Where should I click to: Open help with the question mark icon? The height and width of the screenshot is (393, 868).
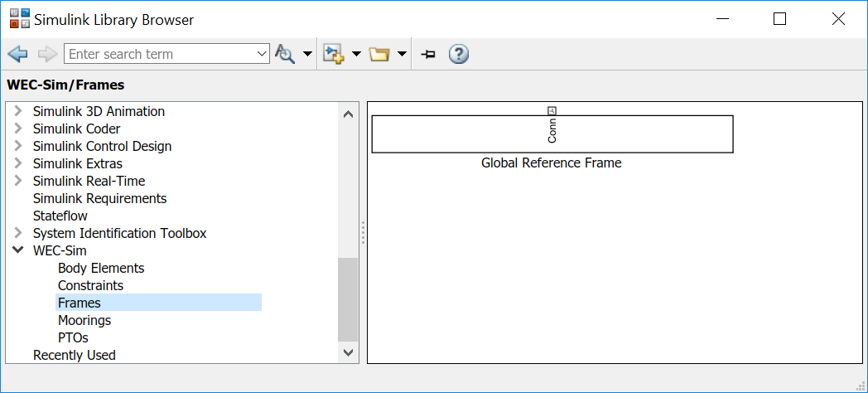point(459,54)
